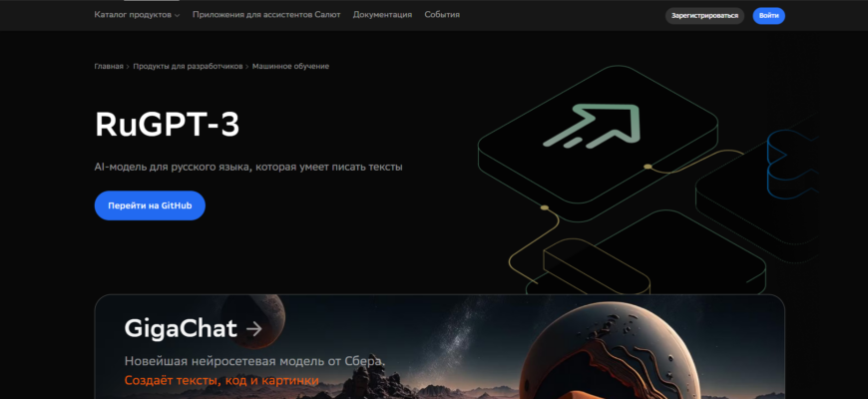The image size is (868, 399).
Task: Open Приложения для ассистентов Салют page
Action: (x=266, y=15)
